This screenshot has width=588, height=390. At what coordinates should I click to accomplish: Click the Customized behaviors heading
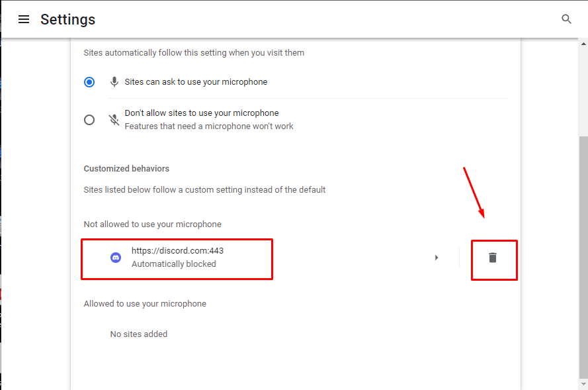click(126, 169)
